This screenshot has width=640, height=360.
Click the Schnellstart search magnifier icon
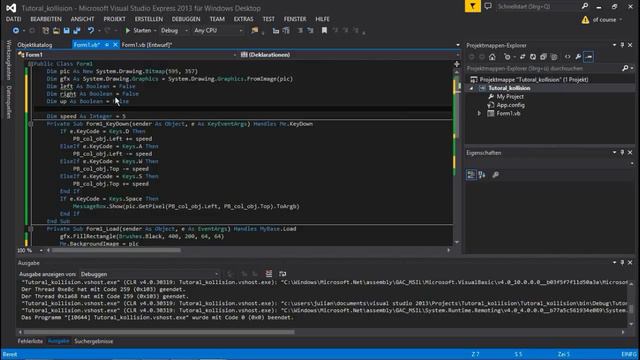(x=585, y=6)
